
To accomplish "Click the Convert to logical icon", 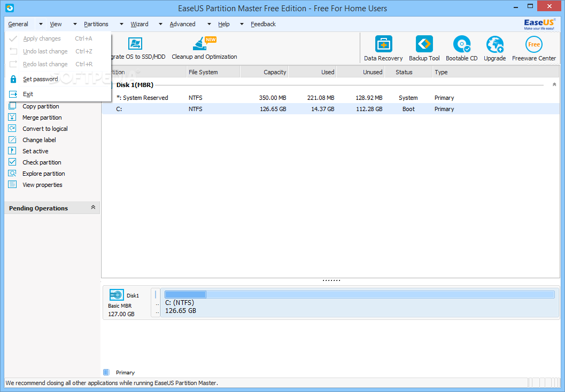I will (x=12, y=129).
